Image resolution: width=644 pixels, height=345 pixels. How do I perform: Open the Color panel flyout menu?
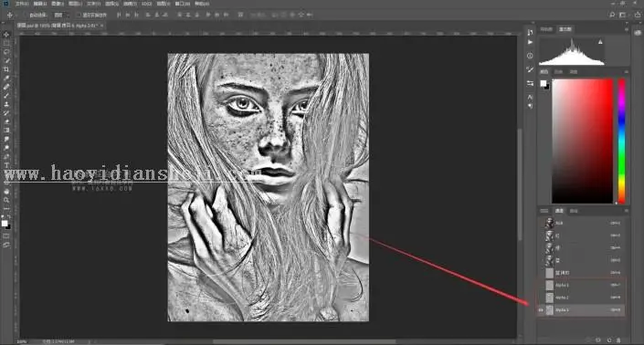click(x=626, y=71)
